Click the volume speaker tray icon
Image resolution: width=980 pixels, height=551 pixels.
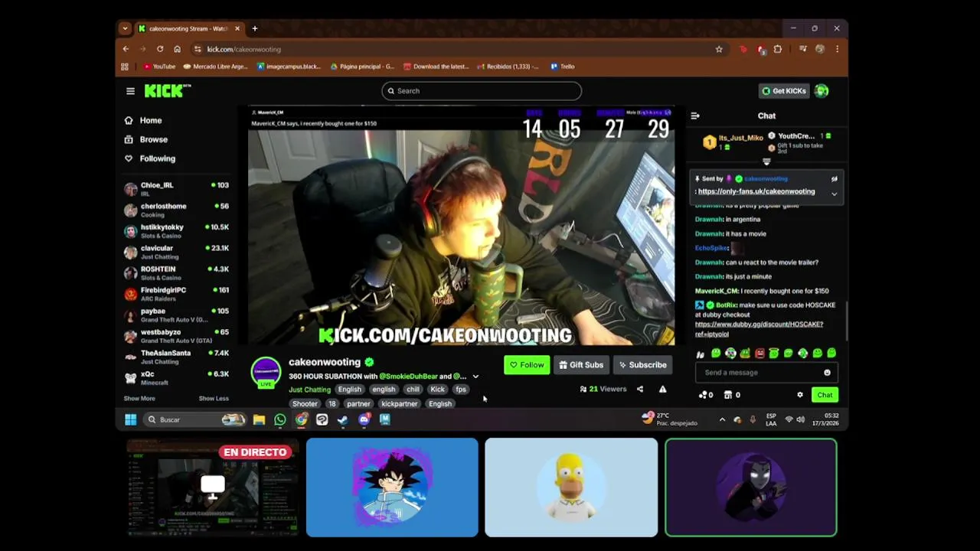tap(800, 419)
